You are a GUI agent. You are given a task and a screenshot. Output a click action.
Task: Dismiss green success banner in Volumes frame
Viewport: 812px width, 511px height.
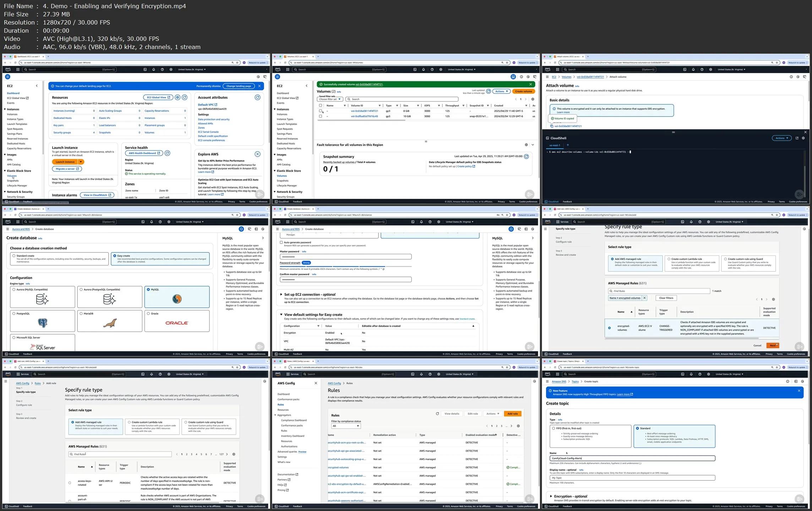click(x=531, y=85)
